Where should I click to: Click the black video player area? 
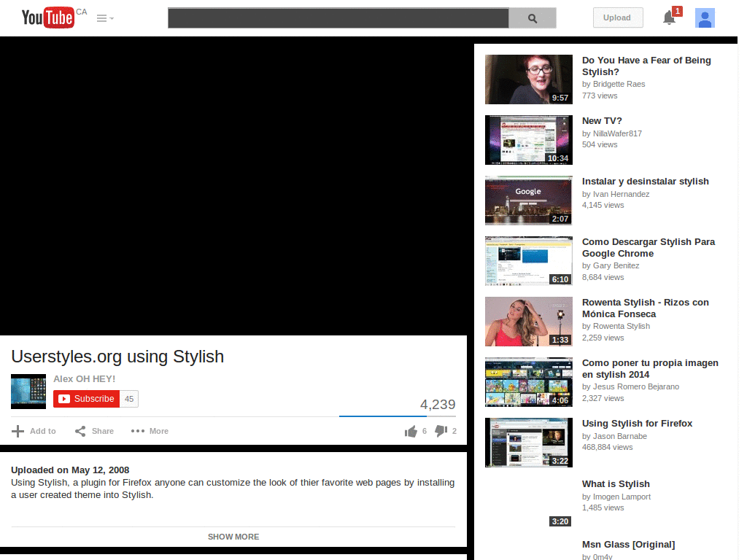tap(233, 186)
